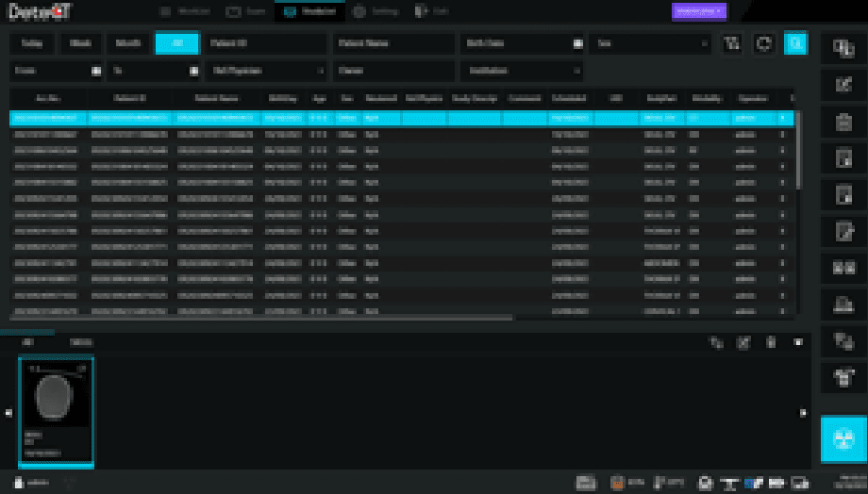Click the clipboard icon in right sidebar
Screen dimensions: 868x494
(843, 122)
